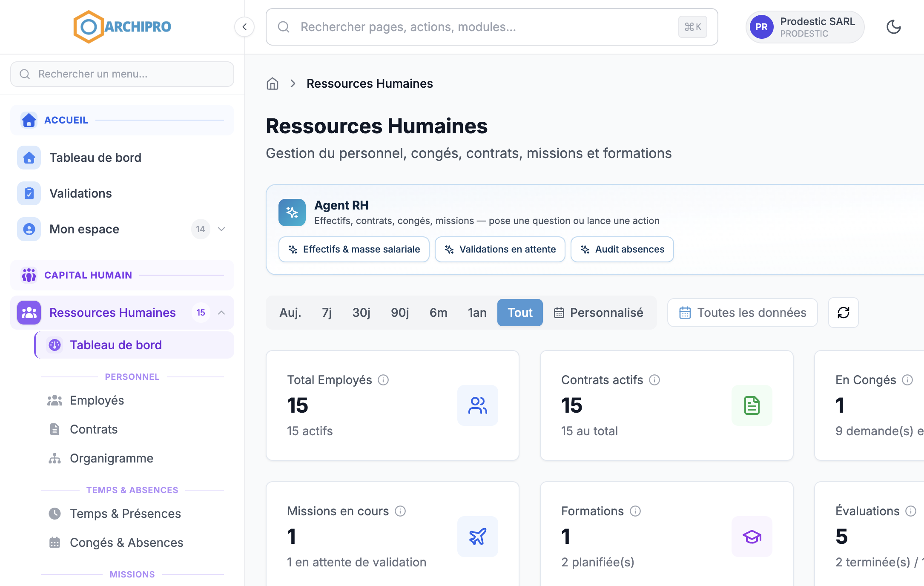Click the Formations info icon

tap(635, 511)
